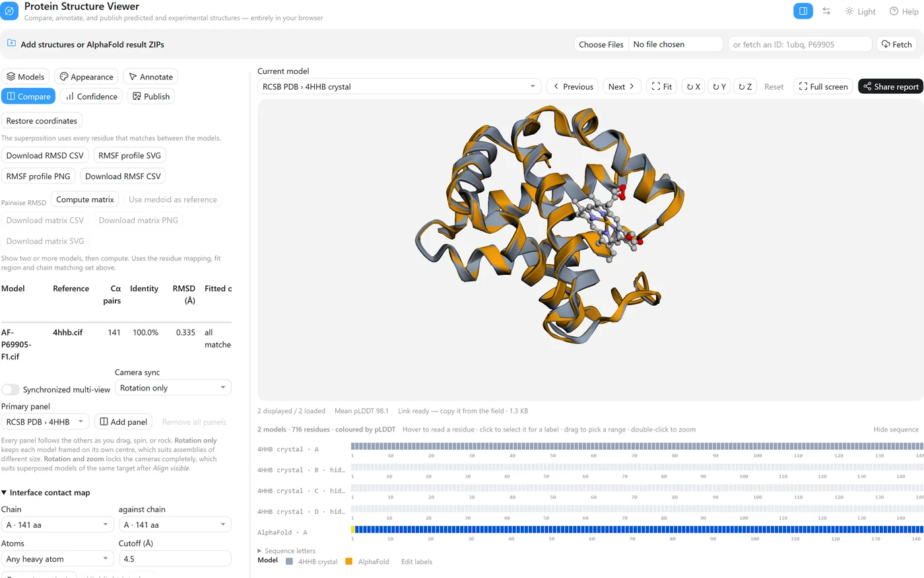Open the Models tab
924x578 pixels.
(26, 77)
